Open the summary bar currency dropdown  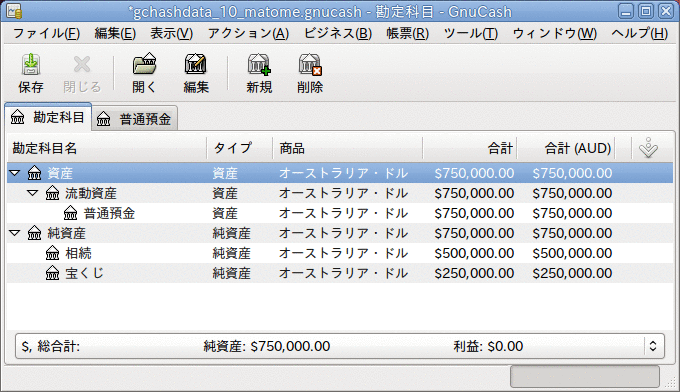click(653, 346)
